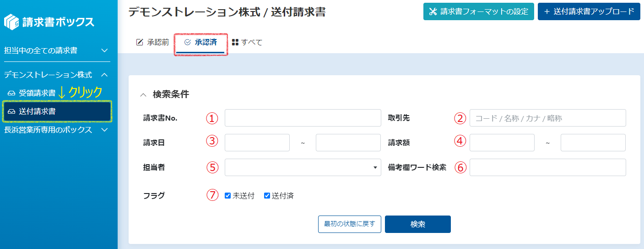
Task: Click the 検索 search button
Action: point(418,224)
